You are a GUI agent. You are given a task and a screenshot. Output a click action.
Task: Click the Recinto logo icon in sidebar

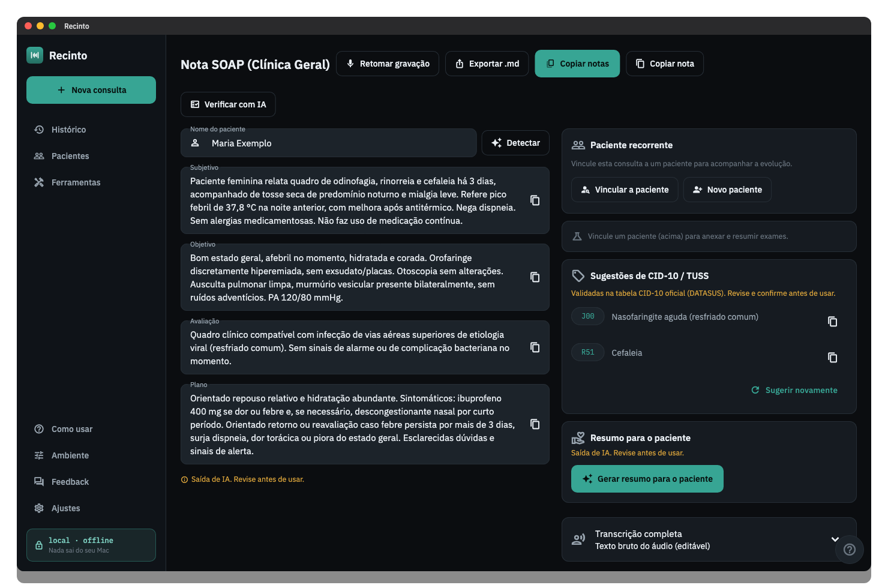35,55
